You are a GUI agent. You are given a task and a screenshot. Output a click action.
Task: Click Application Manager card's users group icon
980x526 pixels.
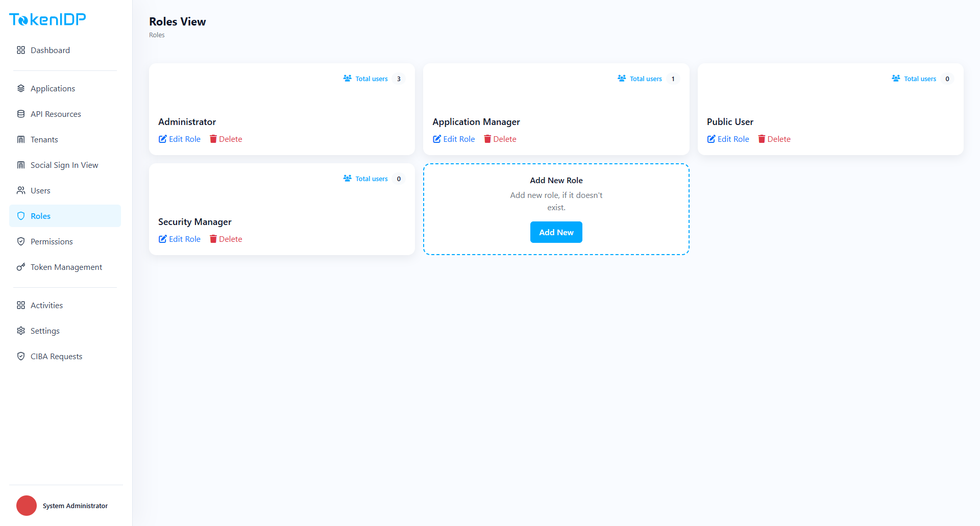622,78
